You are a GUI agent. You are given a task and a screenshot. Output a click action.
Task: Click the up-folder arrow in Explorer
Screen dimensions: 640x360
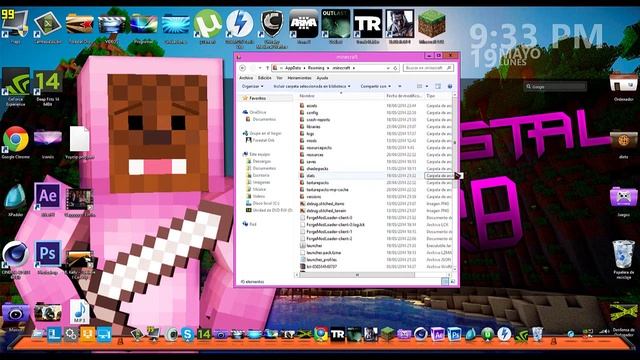[267, 68]
